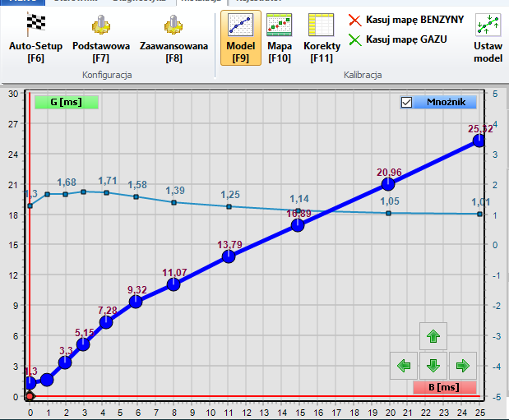Screen dimensions: 509x420
Task: Click the green G [ms] axis label
Action: 67,103
